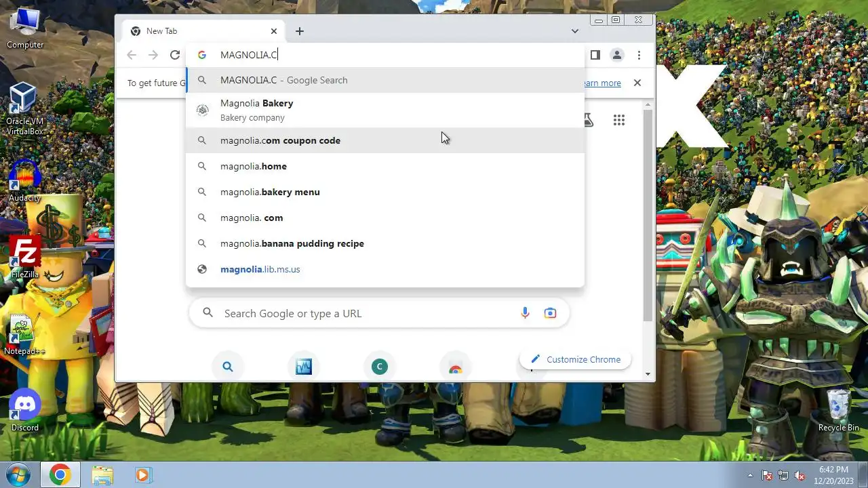Toggle Chrome side panel button
This screenshot has height=488, width=868.
click(595, 55)
